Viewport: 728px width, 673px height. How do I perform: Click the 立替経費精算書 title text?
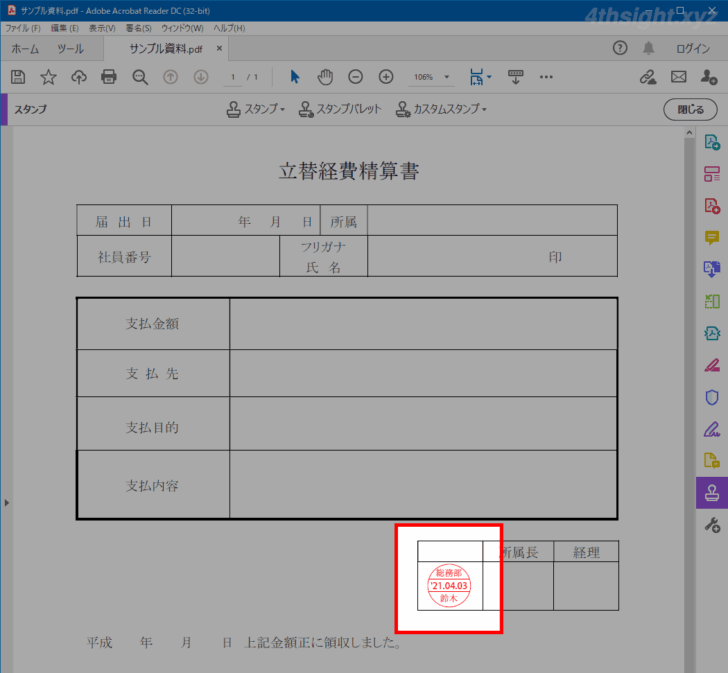(349, 171)
